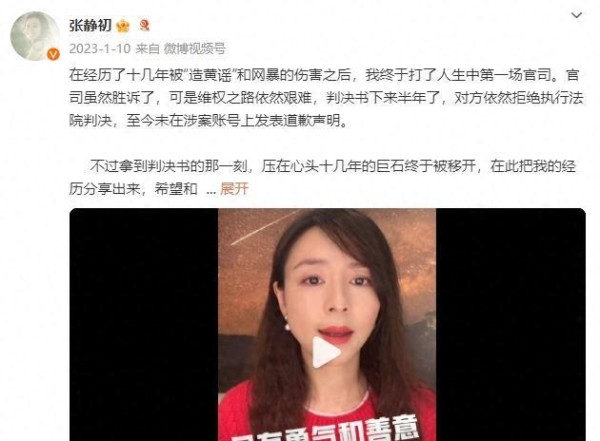Open the 2023-1-10 post timestamp
This screenshot has width=600, height=441.
100,49
